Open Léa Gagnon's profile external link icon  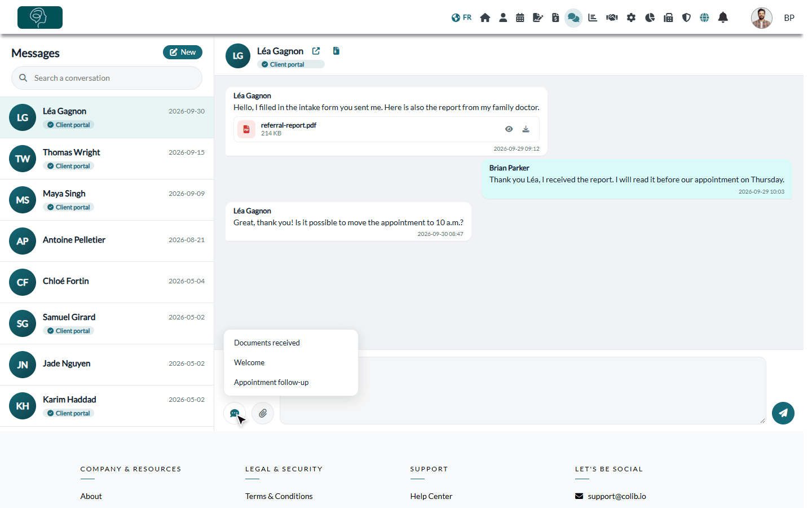pyautogui.click(x=316, y=51)
